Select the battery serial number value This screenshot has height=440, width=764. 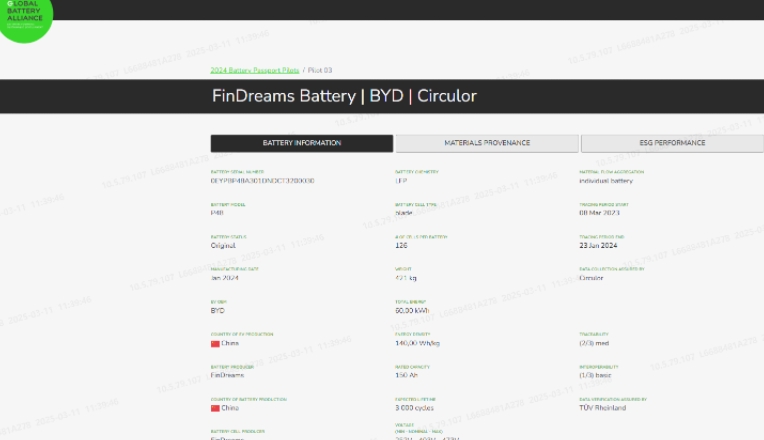(x=262, y=181)
